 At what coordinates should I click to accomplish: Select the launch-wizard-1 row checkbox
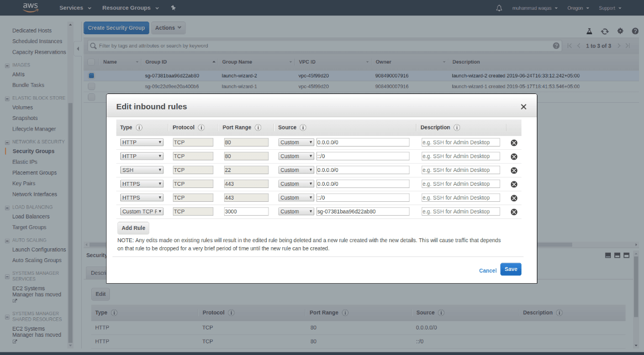click(x=91, y=86)
